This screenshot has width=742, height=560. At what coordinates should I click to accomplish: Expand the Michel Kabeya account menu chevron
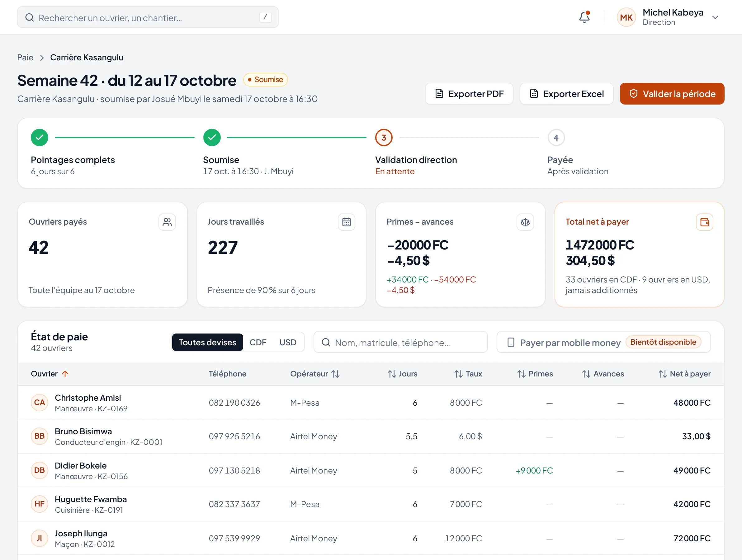pos(715,17)
